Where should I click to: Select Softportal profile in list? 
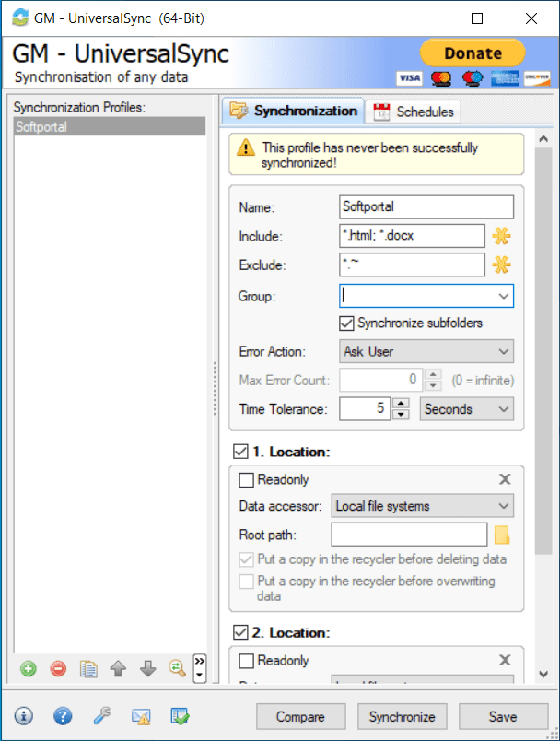(110, 126)
